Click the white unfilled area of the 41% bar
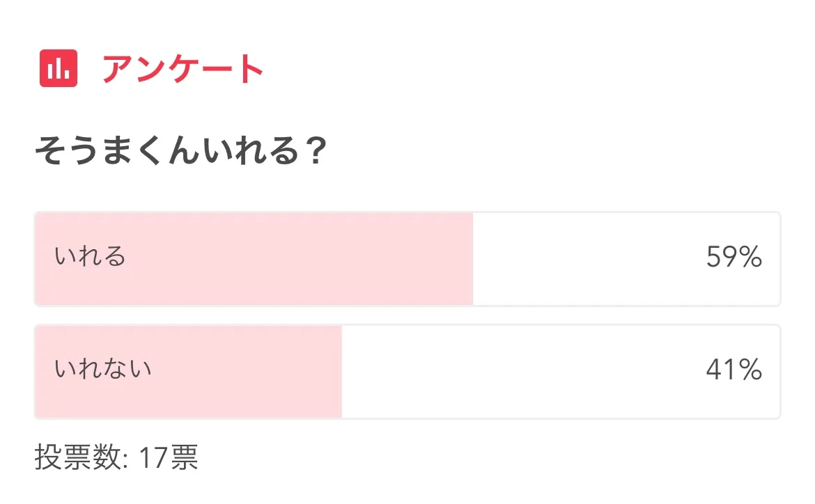The width and height of the screenshot is (815, 504). point(522,371)
